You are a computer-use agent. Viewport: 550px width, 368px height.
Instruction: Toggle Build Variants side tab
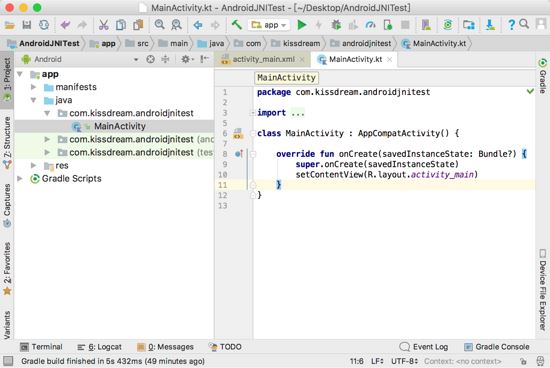tap(7, 325)
